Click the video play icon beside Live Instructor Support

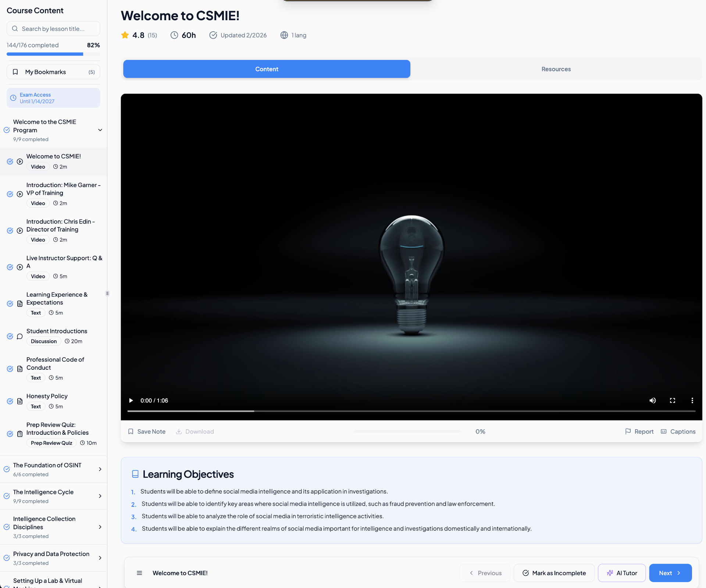[x=20, y=267]
